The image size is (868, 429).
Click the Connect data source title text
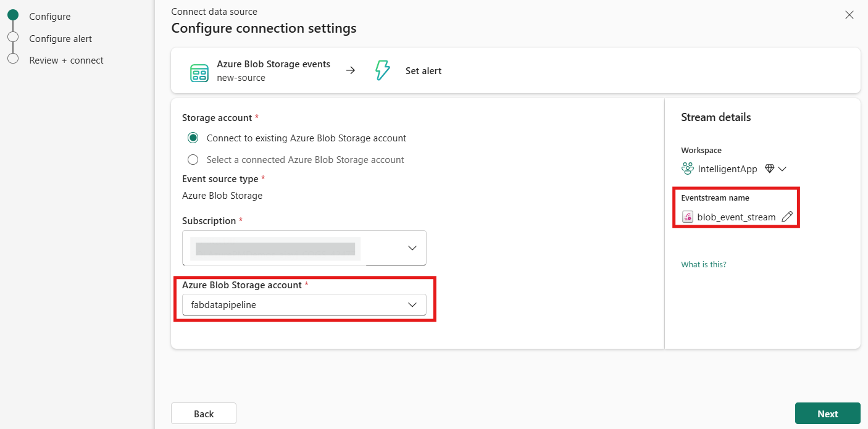coord(214,12)
